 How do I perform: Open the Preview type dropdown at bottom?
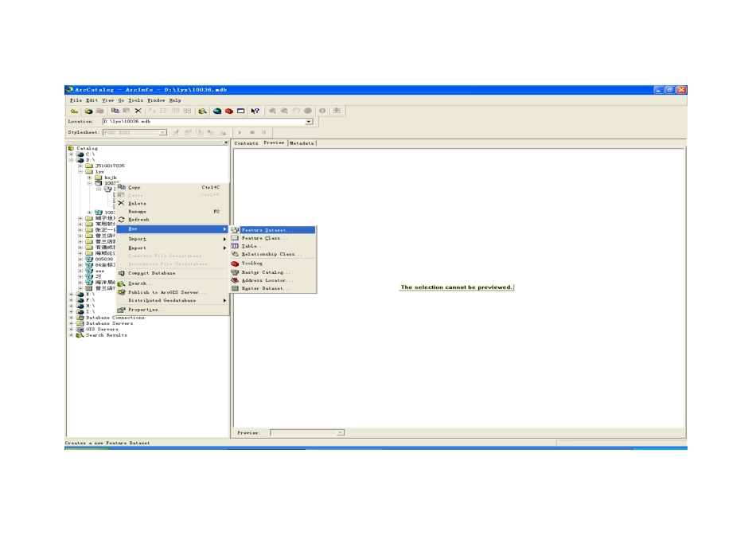coord(341,433)
